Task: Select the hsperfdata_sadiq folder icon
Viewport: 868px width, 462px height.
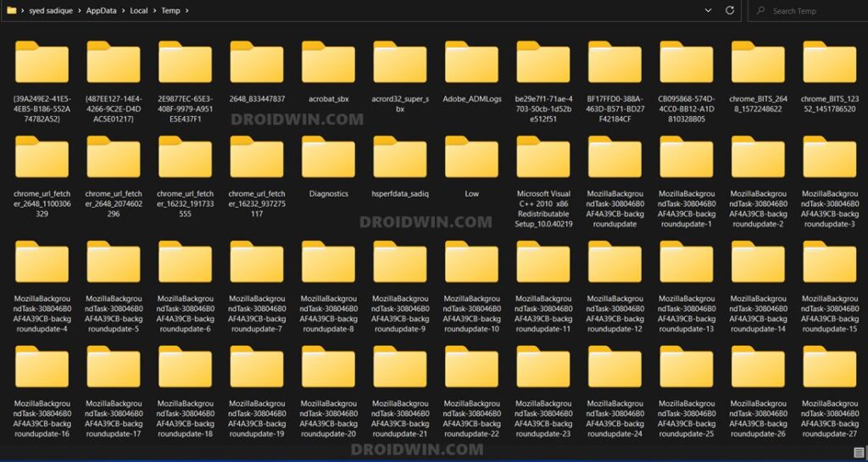Action: (400, 157)
